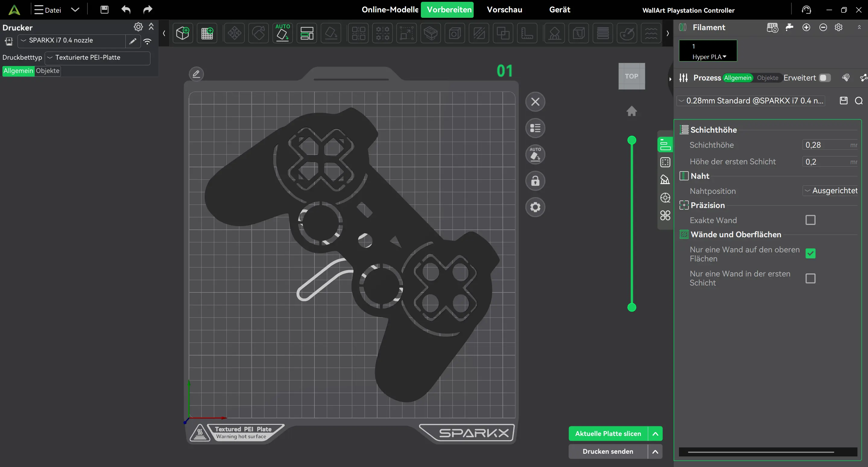The height and width of the screenshot is (467, 868).
Task: Redo the last undone action
Action: (x=148, y=9)
